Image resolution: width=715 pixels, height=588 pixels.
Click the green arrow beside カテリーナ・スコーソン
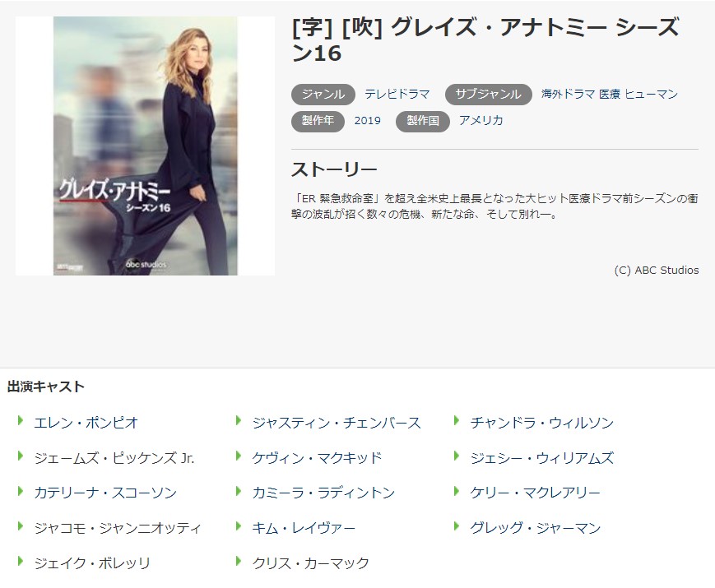(20, 491)
